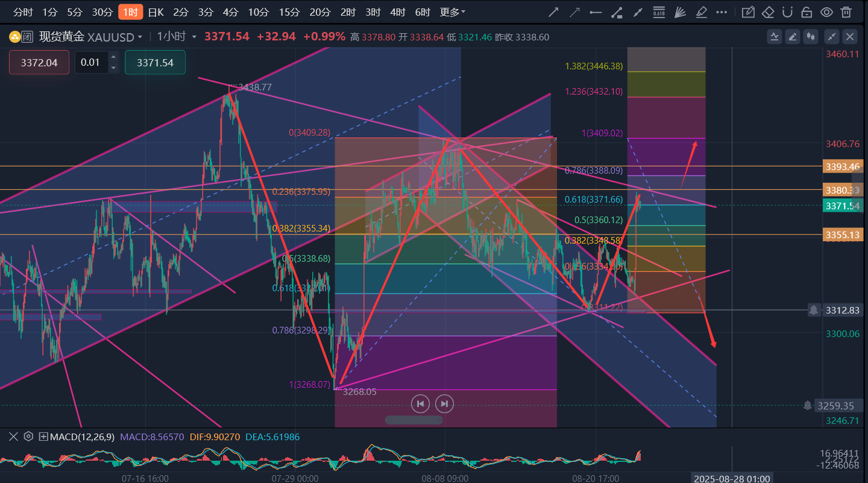Click the 0.01 lot size field
The width and height of the screenshot is (868, 483).
pyautogui.click(x=90, y=63)
